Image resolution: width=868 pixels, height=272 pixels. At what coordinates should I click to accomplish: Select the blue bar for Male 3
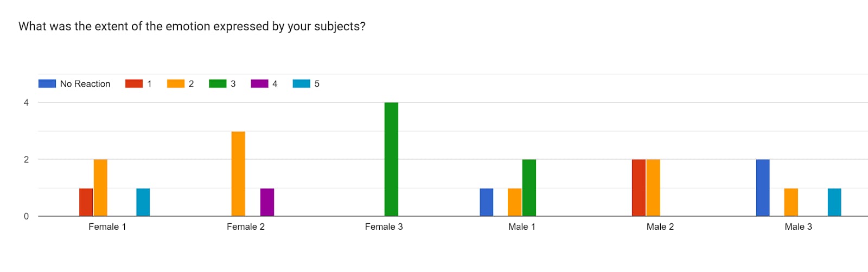click(763, 188)
